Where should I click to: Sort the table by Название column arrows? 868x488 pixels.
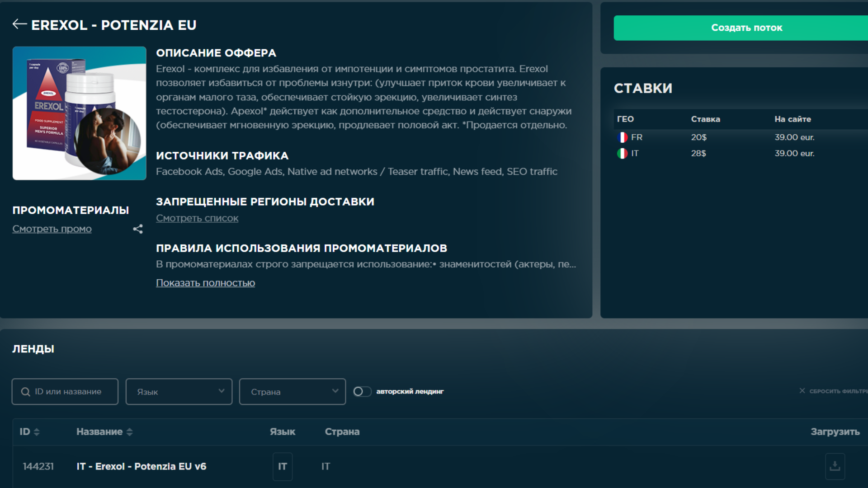(130, 432)
